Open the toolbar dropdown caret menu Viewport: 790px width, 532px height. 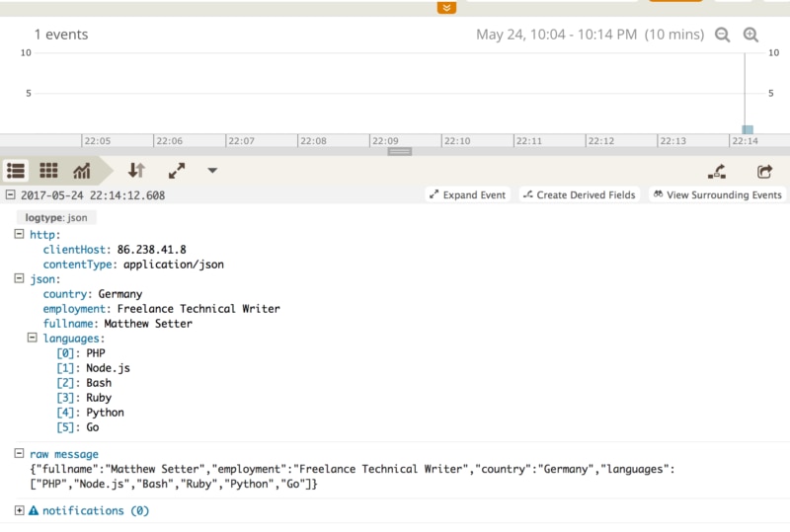click(212, 171)
